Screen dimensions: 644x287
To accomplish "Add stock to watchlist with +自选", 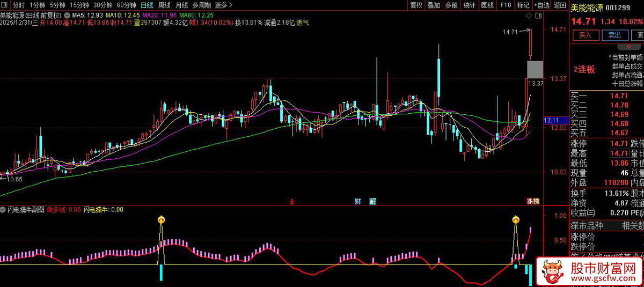I will 541,5.
